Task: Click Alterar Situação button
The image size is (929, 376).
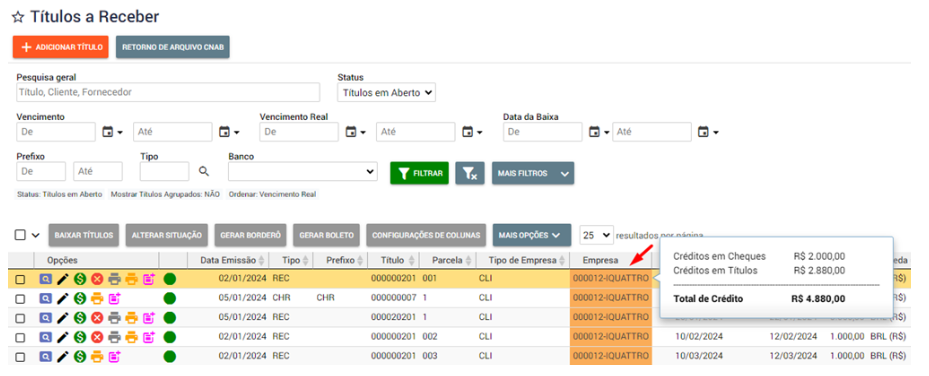Action: tap(166, 235)
